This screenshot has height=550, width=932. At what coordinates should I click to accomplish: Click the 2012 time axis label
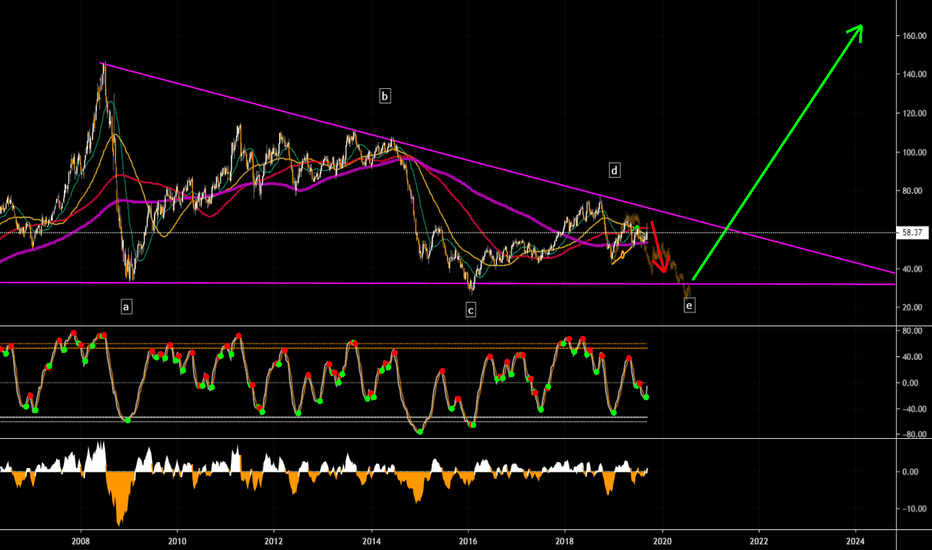273,541
